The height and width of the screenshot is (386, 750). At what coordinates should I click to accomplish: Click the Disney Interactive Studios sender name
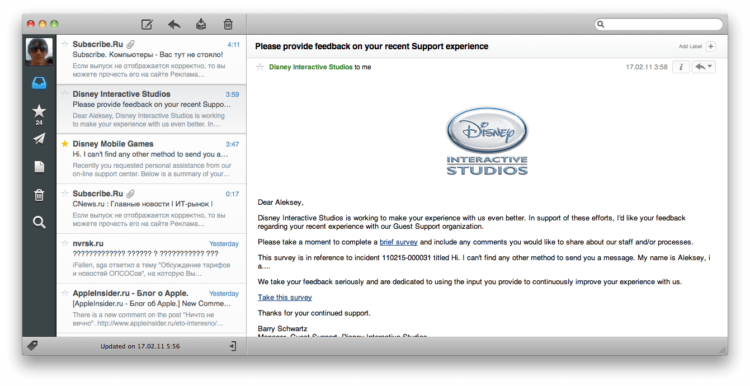[310, 67]
